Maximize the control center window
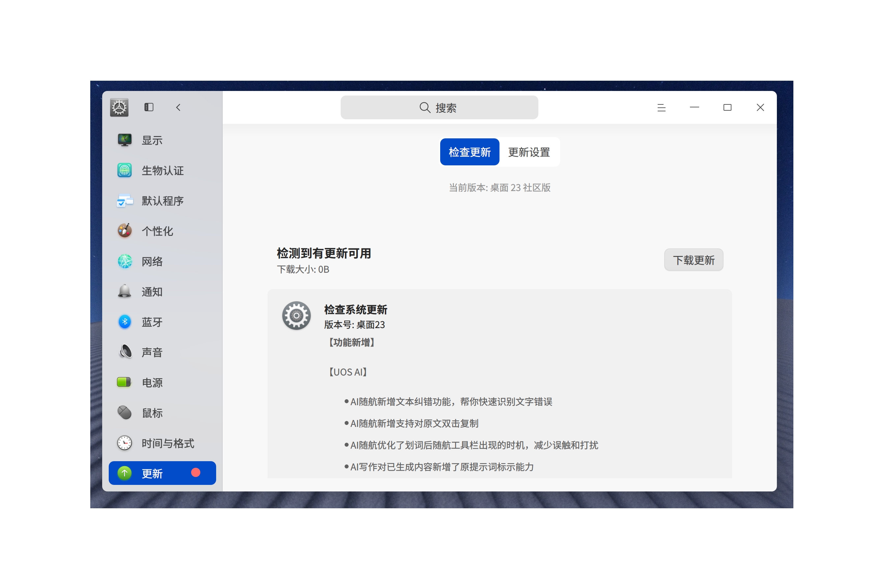 coord(727,108)
